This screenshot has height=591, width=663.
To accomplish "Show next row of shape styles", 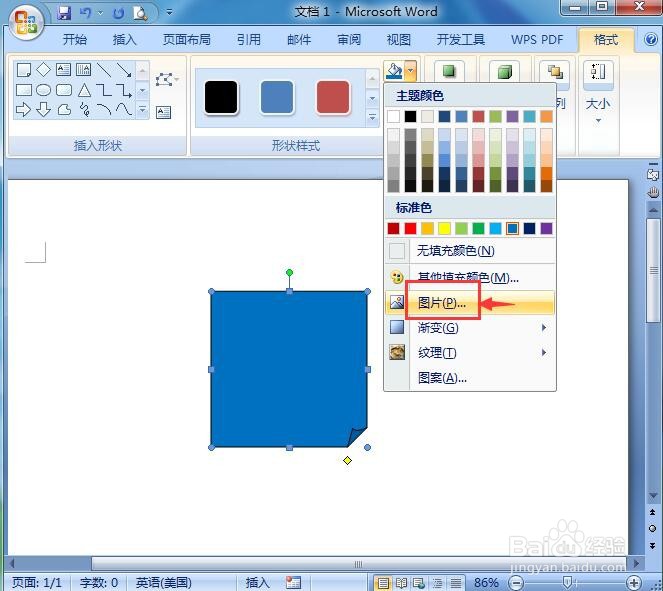I will point(372,98).
